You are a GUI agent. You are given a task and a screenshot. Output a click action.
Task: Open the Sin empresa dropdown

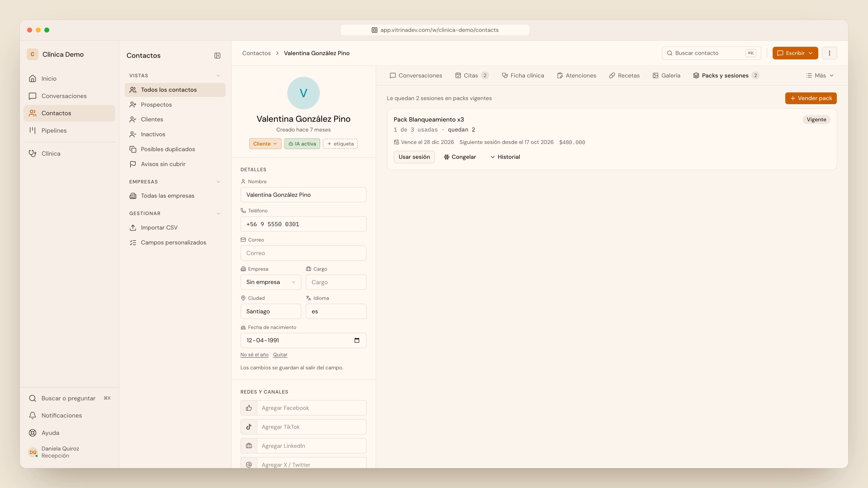(271, 282)
